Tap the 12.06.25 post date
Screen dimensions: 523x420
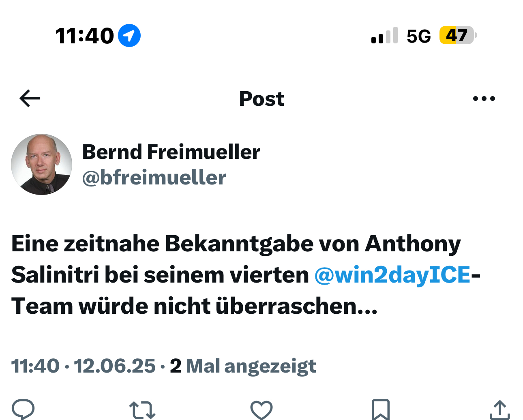pyautogui.click(x=115, y=366)
